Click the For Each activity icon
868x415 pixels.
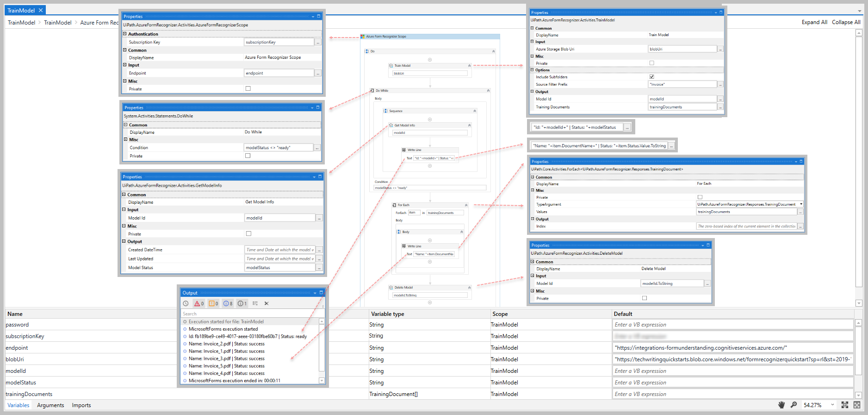[x=394, y=205]
